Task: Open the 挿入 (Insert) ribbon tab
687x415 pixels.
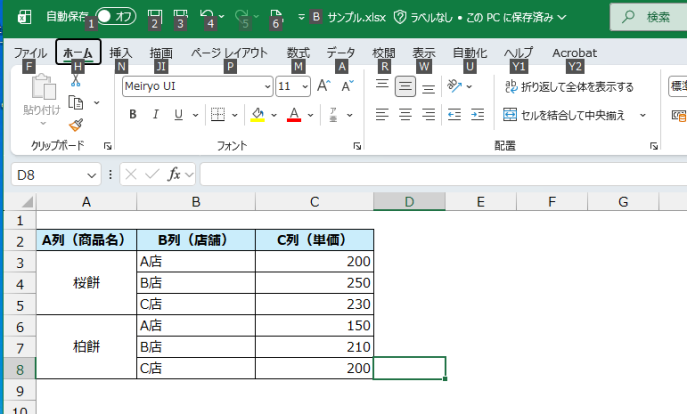Action: point(121,52)
